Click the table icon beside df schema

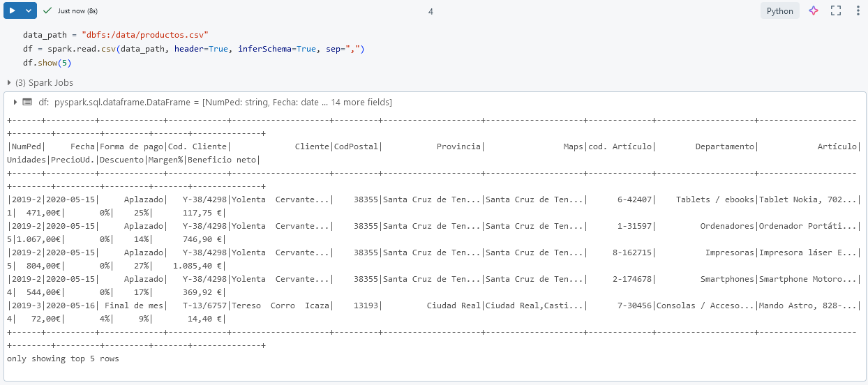(x=27, y=102)
